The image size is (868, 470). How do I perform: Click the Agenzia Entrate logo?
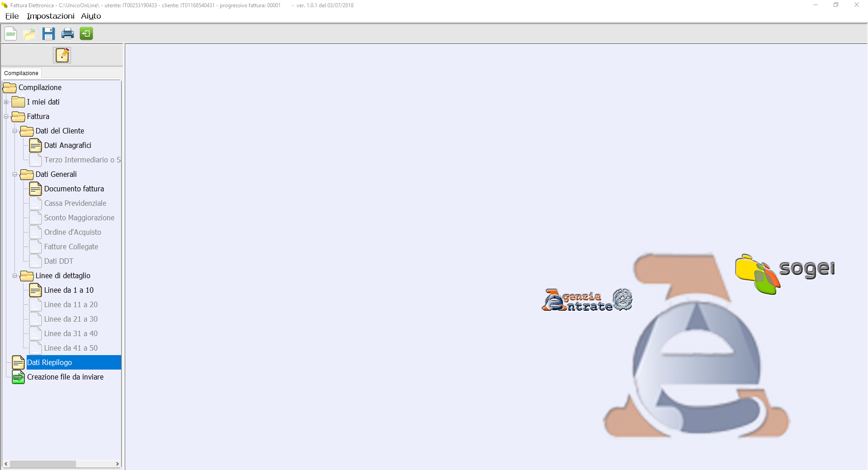(x=587, y=300)
